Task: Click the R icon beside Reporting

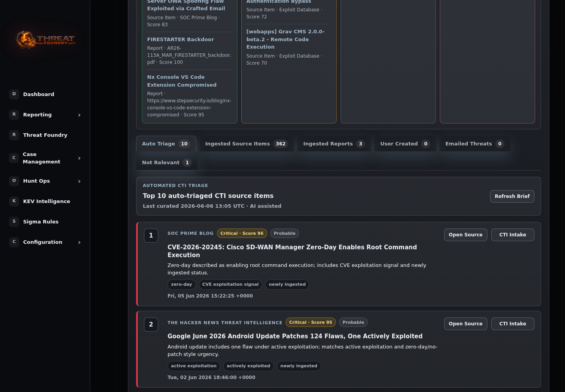Action: tap(14, 114)
